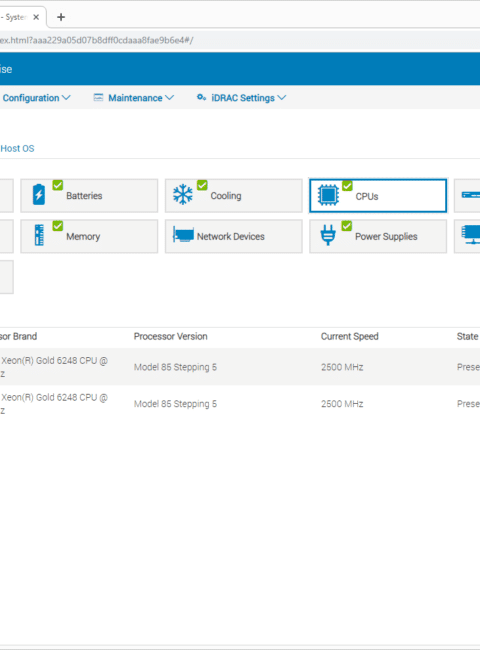The image size is (480, 650).
Task: Select the Memory hardware tile
Action: point(89,236)
